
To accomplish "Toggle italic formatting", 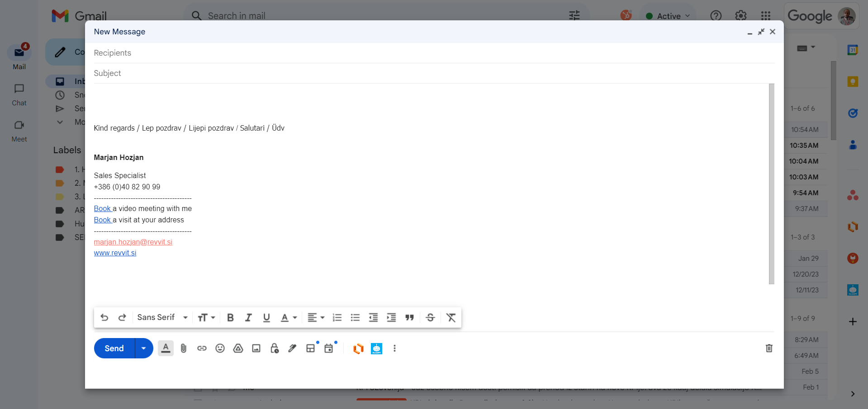I will coord(248,318).
